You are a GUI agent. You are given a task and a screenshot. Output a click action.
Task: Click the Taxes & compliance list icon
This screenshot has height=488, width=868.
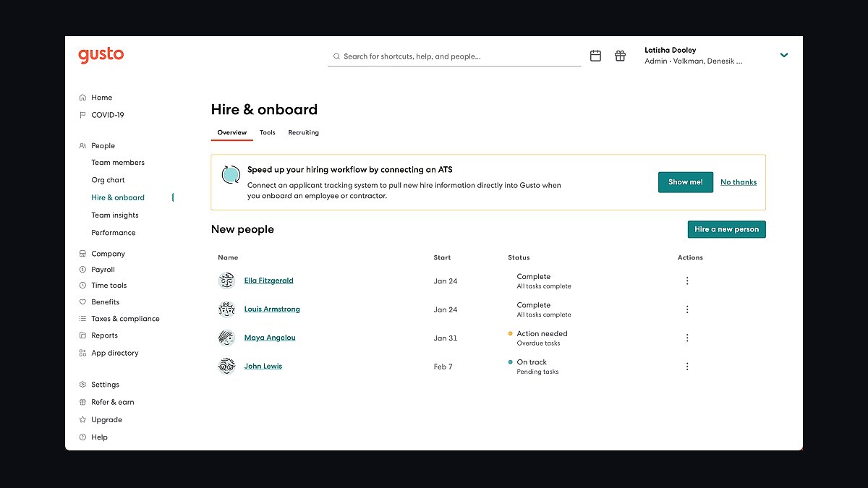coord(82,319)
